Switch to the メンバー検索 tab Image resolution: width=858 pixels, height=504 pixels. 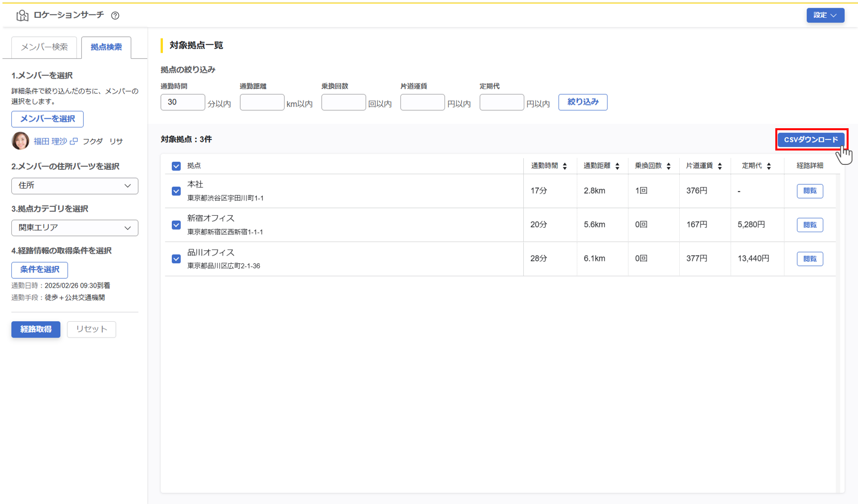[44, 47]
